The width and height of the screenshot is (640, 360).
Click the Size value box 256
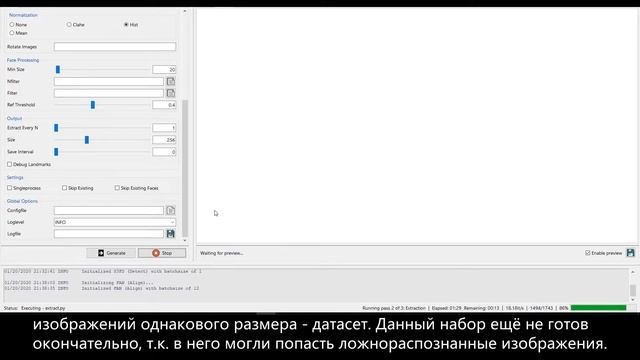pyautogui.click(x=164, y=140)
